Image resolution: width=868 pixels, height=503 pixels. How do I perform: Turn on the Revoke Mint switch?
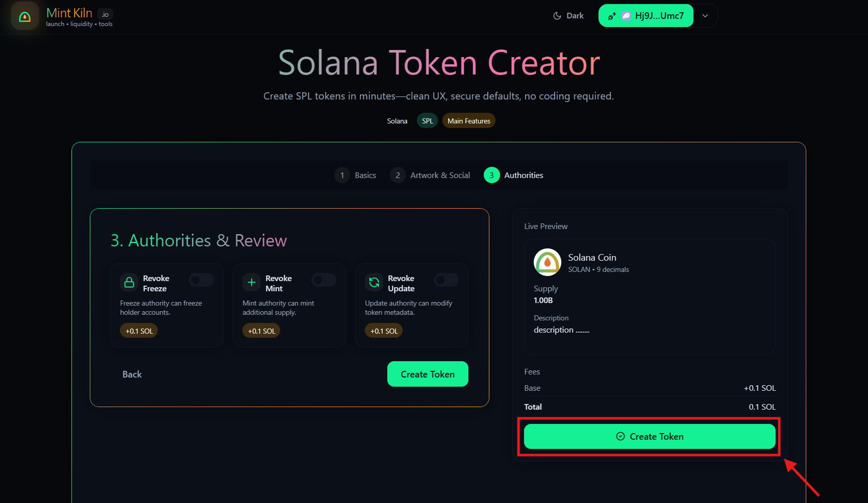324,280
